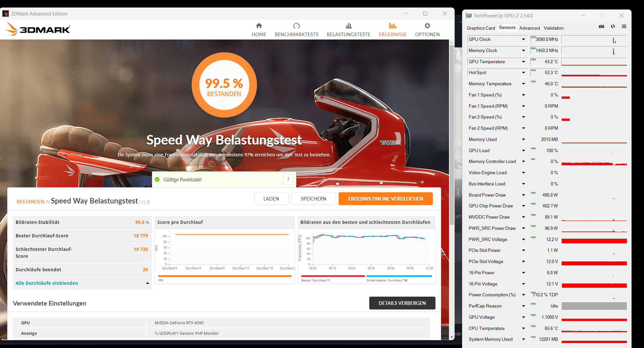Click System Memory Used value 12281 MB
This screenshot has height=348, width=644.
548,339
